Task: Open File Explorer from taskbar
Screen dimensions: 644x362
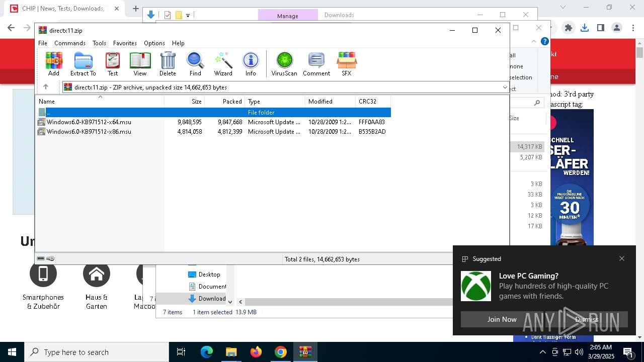Action: (x=231, y=352)
